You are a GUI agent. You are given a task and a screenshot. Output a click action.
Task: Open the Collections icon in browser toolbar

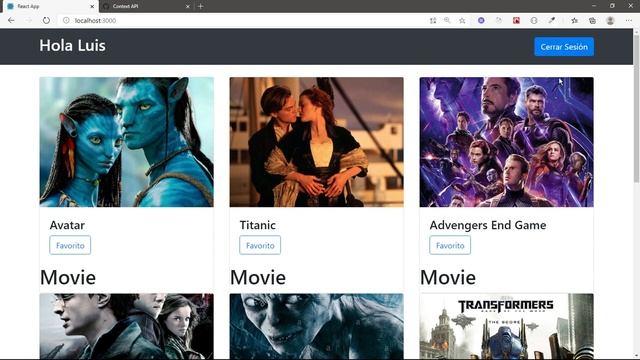coord(592,20)
